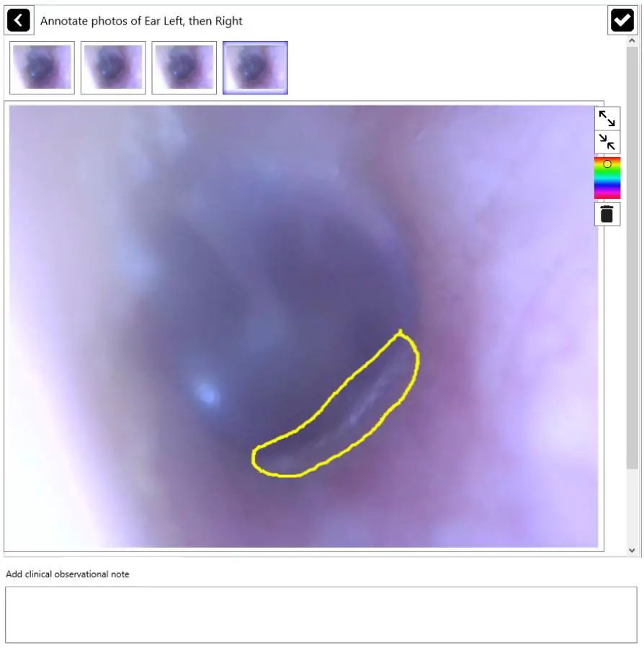The width and height of the screenshot is (644, 648).
Task: Enlarge the photo using the expand arrows icon
Action: tap(607, 119)
